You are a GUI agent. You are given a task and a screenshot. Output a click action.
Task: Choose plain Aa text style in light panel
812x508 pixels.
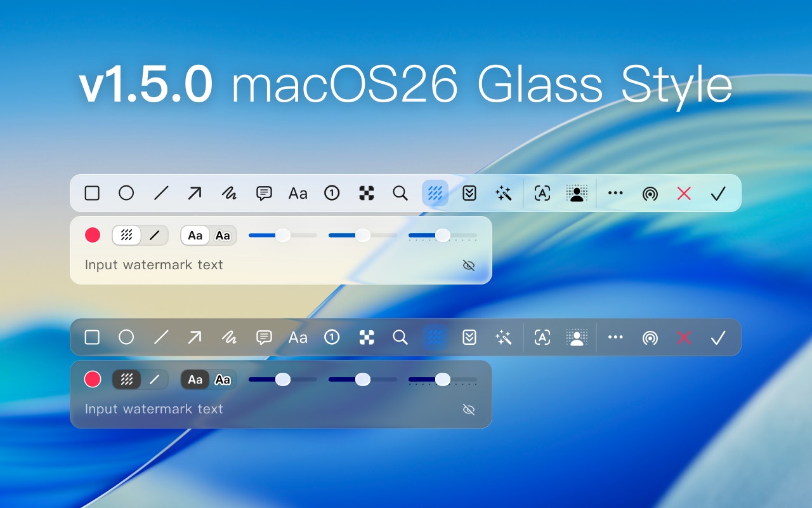click(195, 236)
